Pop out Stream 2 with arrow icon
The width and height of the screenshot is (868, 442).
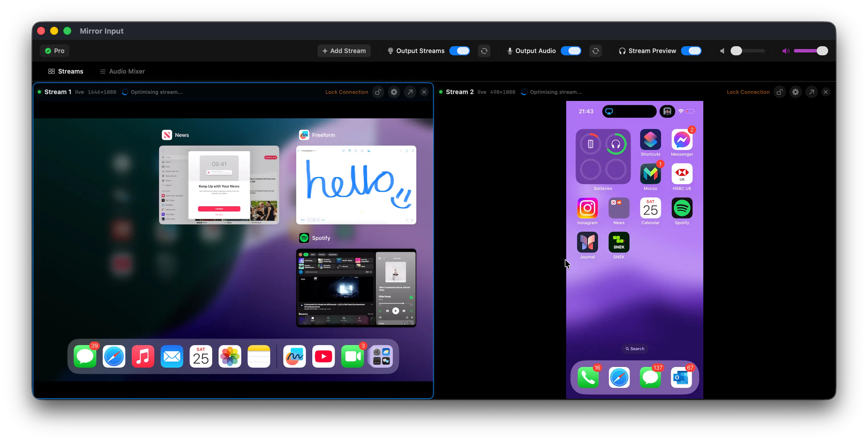(x=812, y=92)
